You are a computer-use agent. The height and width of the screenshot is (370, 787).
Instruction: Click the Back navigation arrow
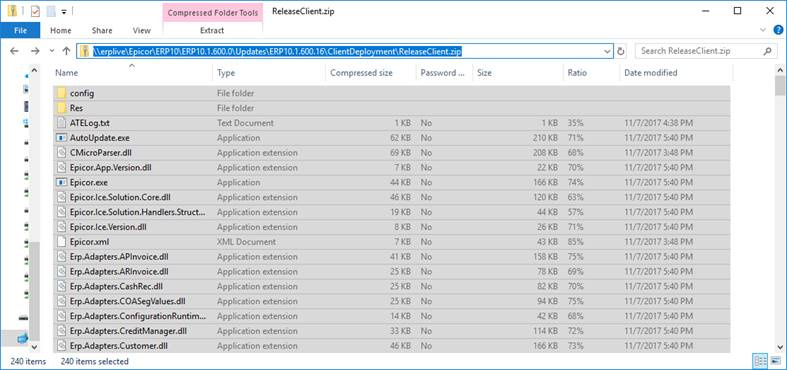point(14,51)
